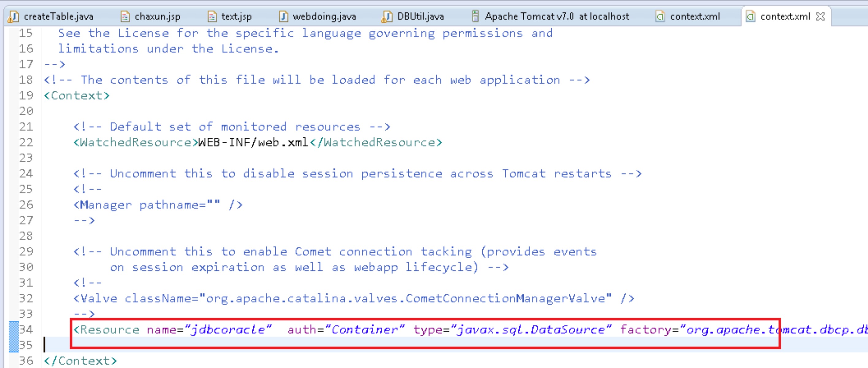Click the comment about session persistence on line 24
Image resolution: width=868 pixels, height=368 pixels.
pyautogui.click(x=358, y=174)
